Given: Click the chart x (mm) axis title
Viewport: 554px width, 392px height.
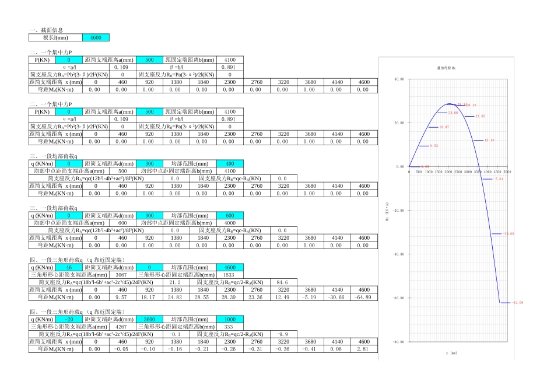Looking at the screenshot, I should [451, 353].
